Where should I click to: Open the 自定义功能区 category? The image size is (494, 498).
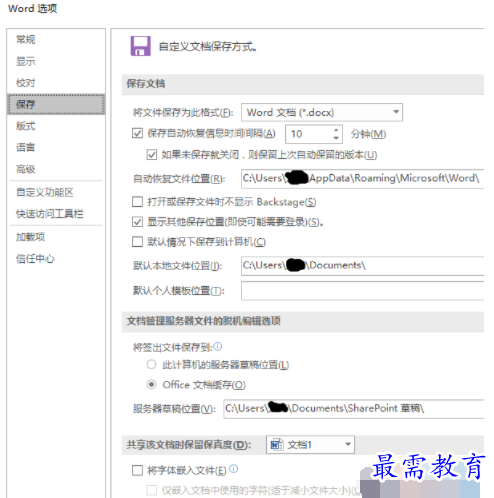pyautogui.click(x=45, y=192)
